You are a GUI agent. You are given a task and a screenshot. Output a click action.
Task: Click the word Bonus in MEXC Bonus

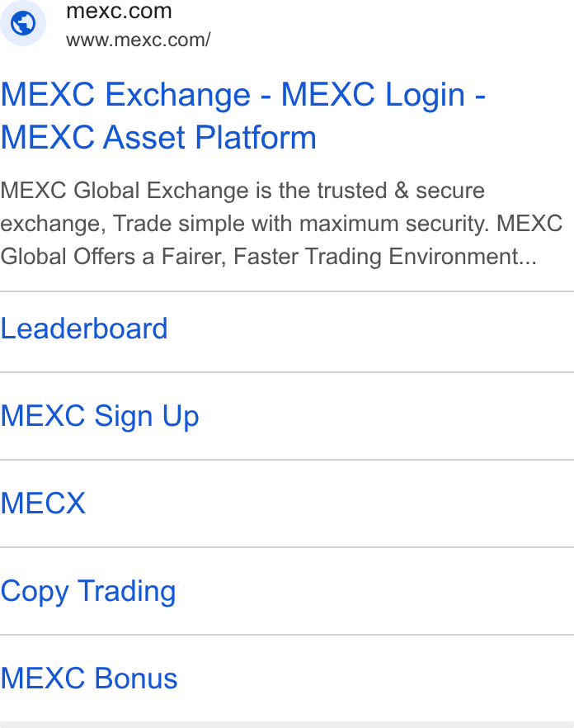click(136, 678)
